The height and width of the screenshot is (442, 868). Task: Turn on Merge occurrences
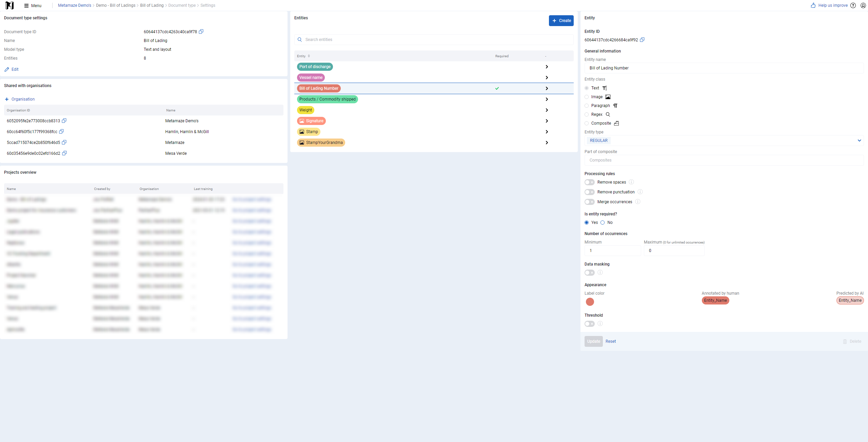[590, 202]
